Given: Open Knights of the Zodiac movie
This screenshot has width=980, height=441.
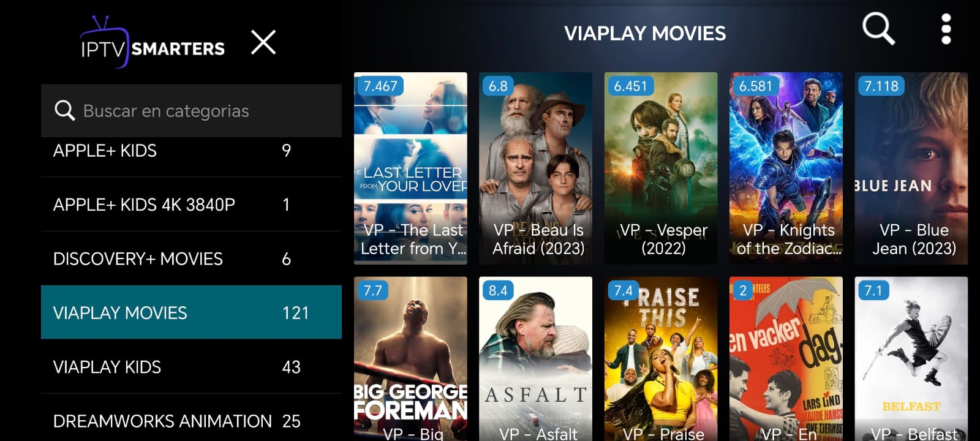Looking at the screenshot, I should 786,168.
